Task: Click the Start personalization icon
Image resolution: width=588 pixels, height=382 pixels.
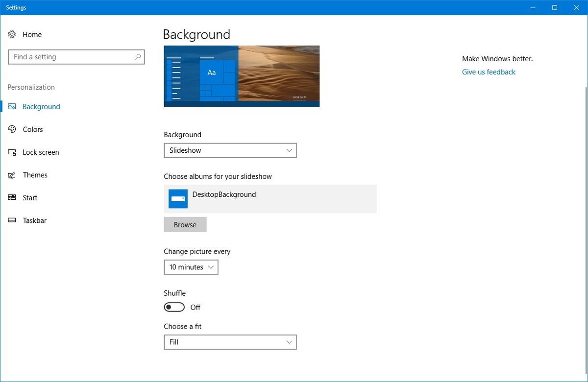Action: coord(12,197)
